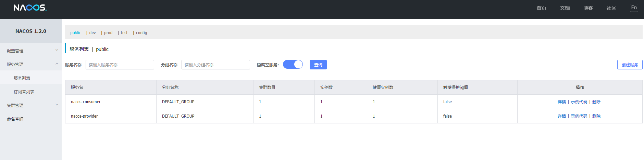Open 文档 in the top navigation
The height and width of the screenshot is (160, 644).
[565, 8]
